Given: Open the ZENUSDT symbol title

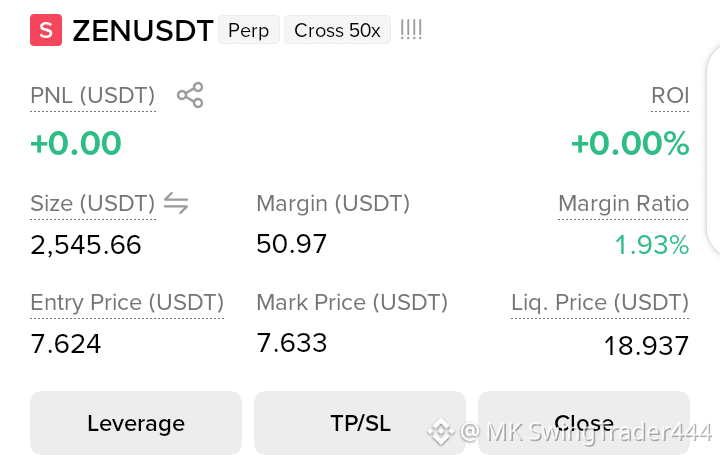Looking at the screenshot, I should point(143,31).
